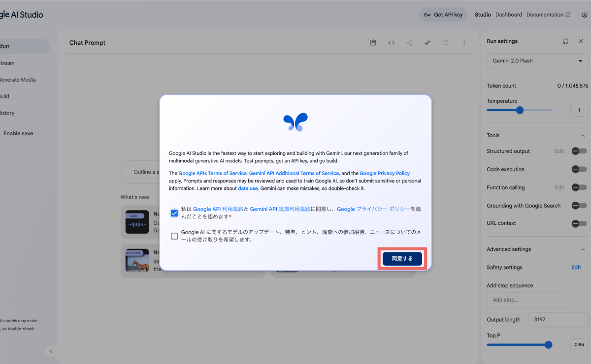Click the Temperature value field

[x=579, y=110]
